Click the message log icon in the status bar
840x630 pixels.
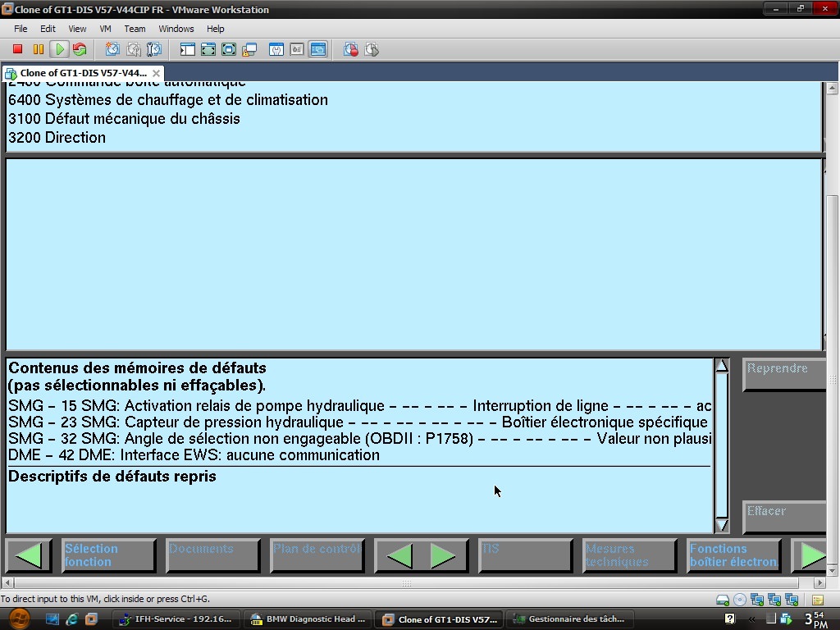pyautogui.click(x=818, y=600)
